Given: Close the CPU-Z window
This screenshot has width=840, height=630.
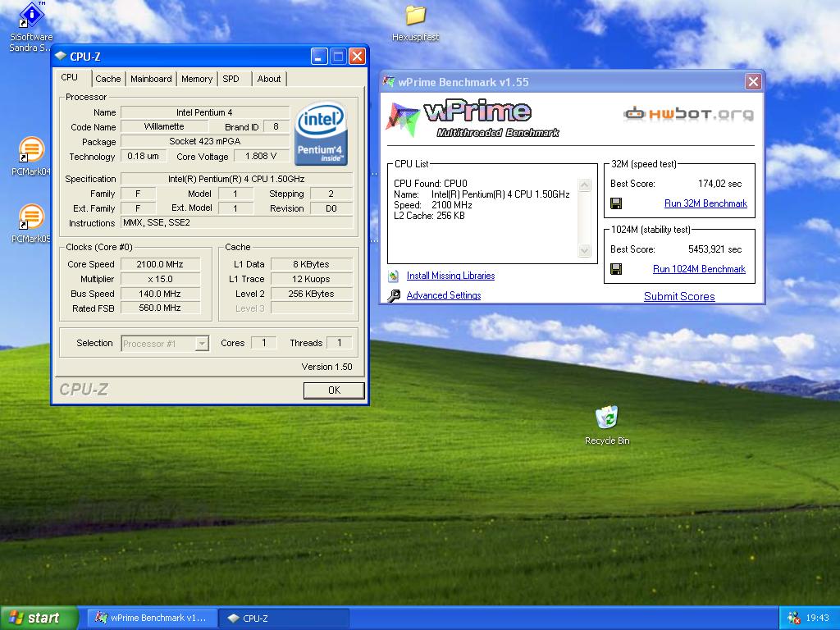Looking at the screenshot, I should 357,57.
